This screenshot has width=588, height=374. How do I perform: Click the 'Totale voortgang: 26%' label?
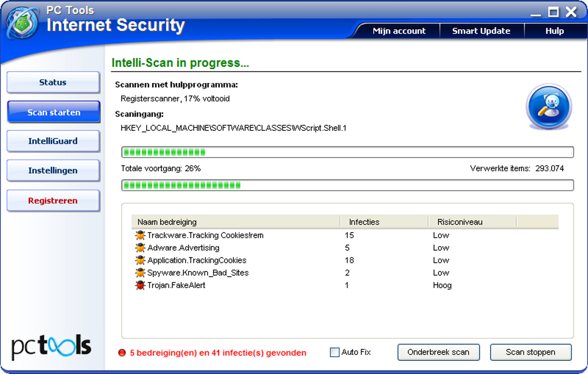pos(160,169)
